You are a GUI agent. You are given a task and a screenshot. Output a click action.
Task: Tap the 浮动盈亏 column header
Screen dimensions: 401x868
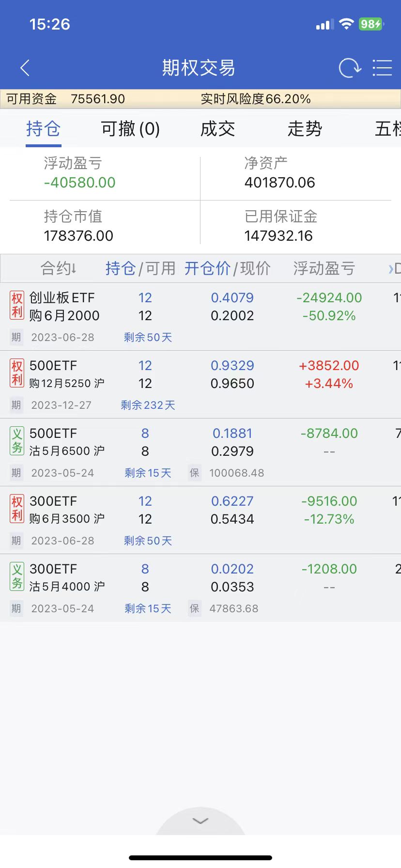(x=324, y=268)
